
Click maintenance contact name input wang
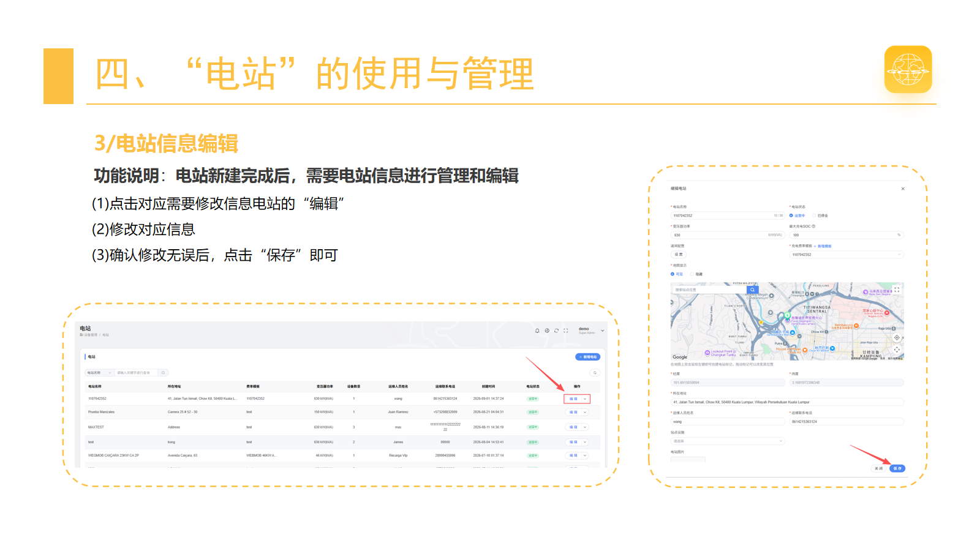(728, 422)
